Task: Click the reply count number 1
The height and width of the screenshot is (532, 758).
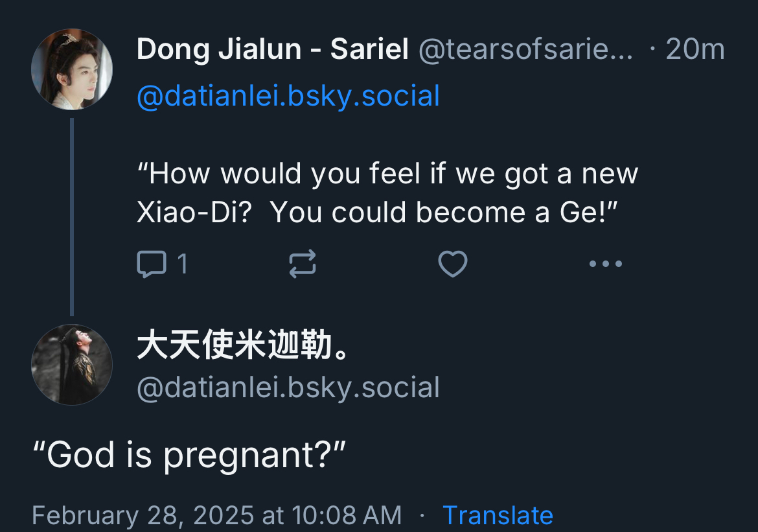Action: [x=182, y=264]
